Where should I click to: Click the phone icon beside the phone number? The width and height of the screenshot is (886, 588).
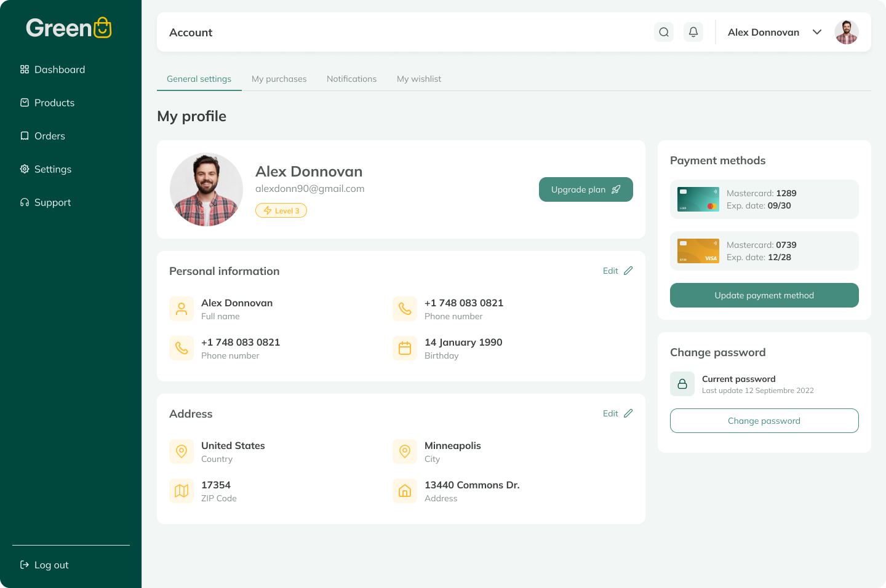pos(405,308)
